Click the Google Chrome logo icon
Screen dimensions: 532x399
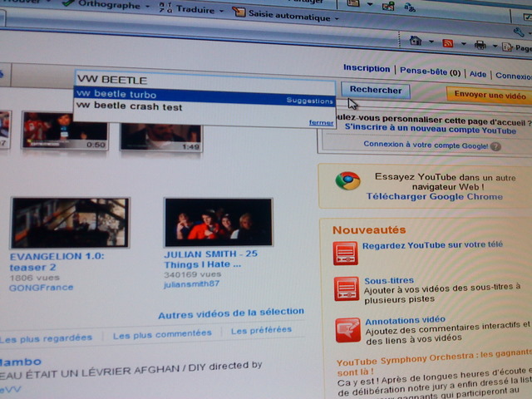pyautogui.click(x=347, y=181)
